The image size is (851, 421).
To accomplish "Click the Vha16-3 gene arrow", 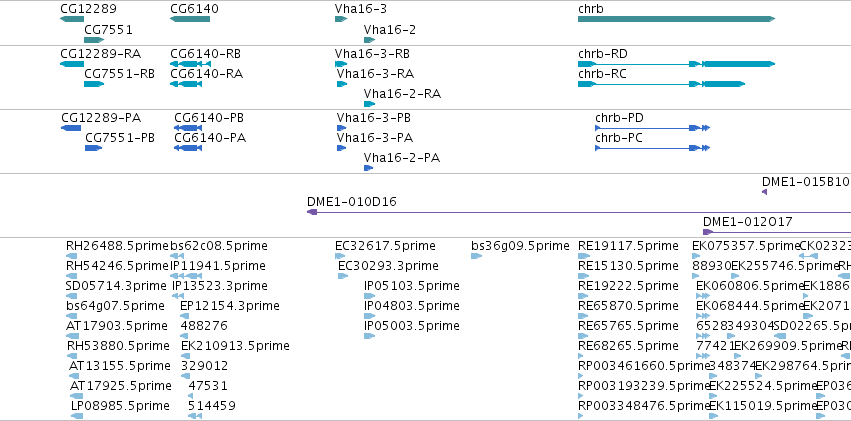I will (x=341, y=19).
